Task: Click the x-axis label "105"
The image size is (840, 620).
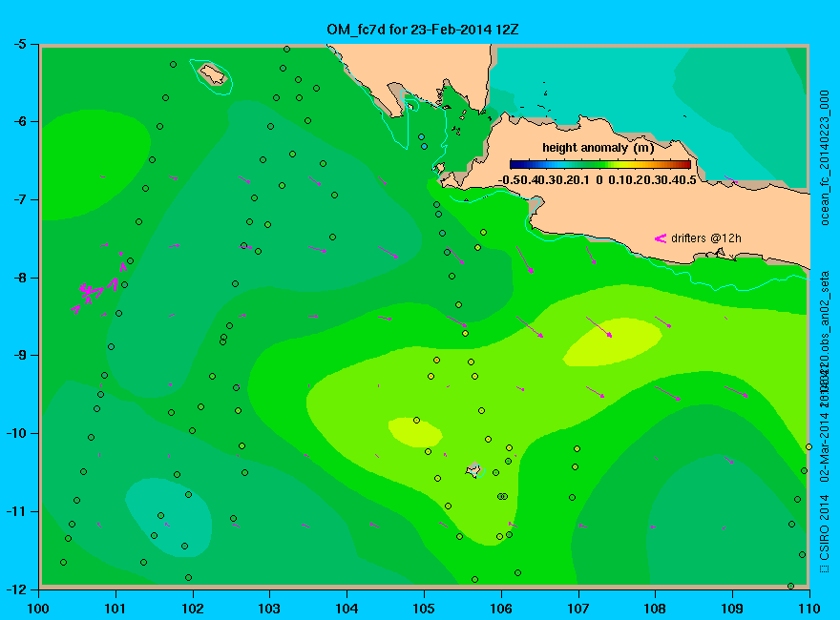Action: click(x=424, y=609)
